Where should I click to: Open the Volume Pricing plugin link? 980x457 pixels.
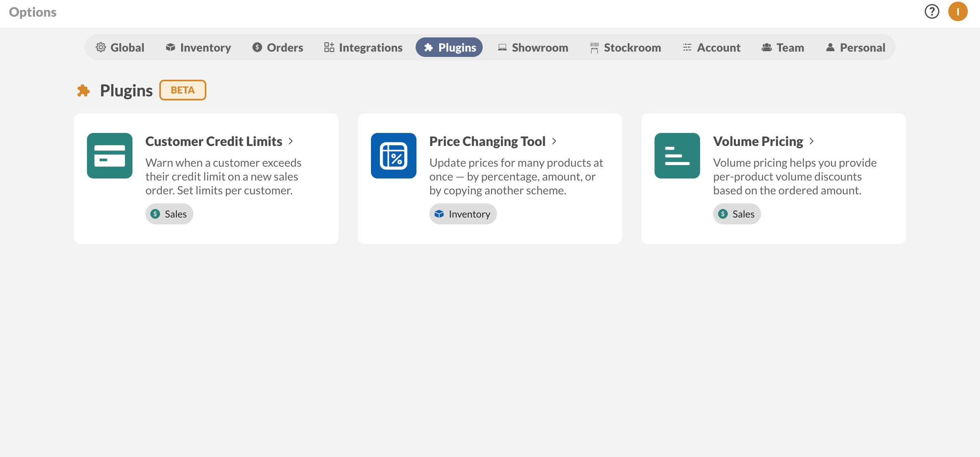(x=758, y=141)
